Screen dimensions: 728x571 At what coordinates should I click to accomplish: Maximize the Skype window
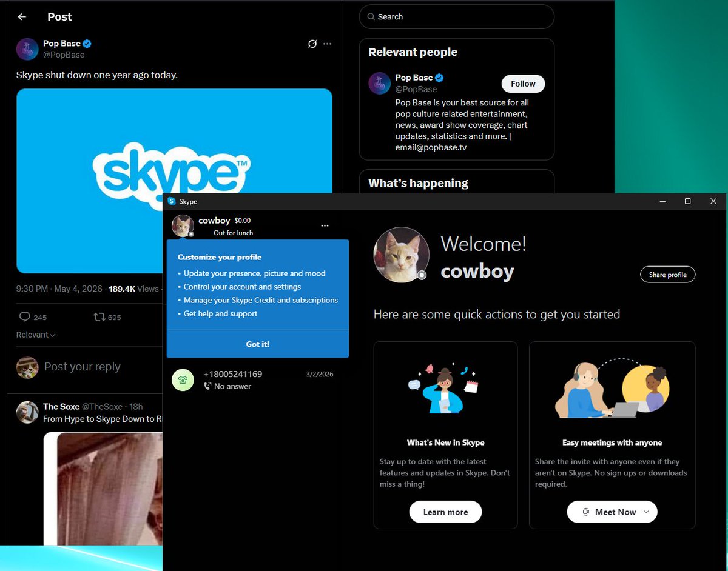point(687,201)
